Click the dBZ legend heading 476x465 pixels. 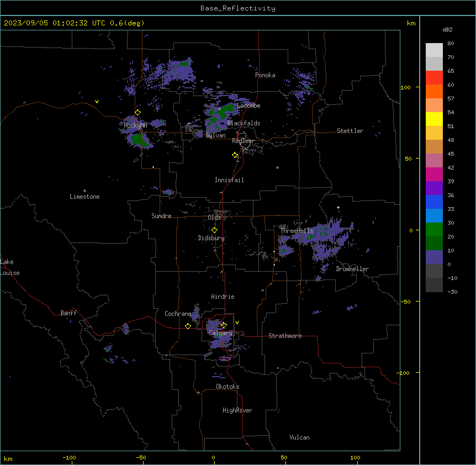coord(447,30)
